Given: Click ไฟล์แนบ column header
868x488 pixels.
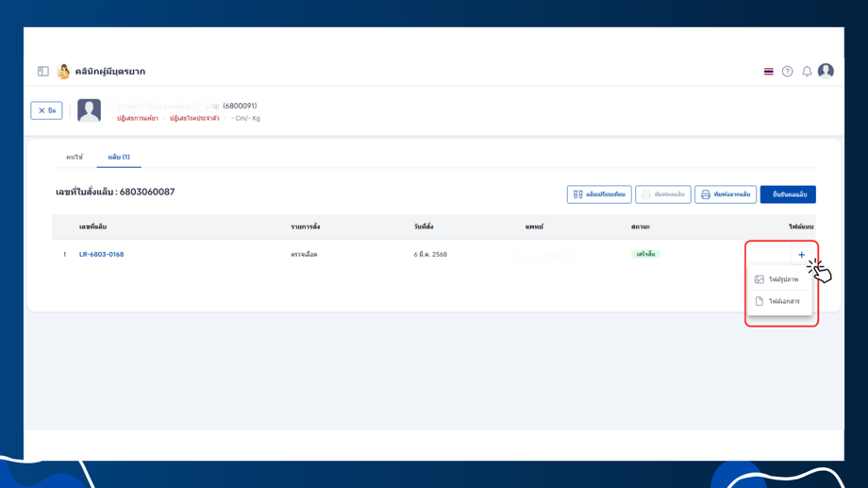Looking at the screenshot, I should pyautogui.click(x=801, y=227).
